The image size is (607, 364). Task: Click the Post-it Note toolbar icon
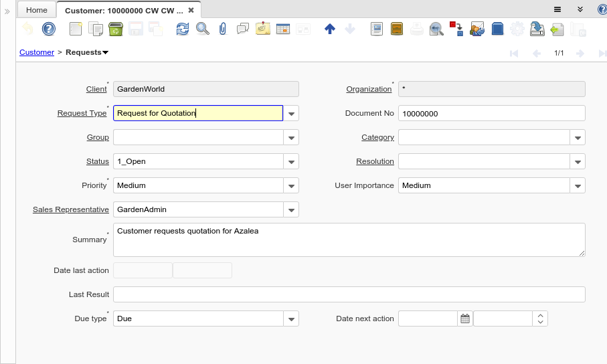[262, 29]
